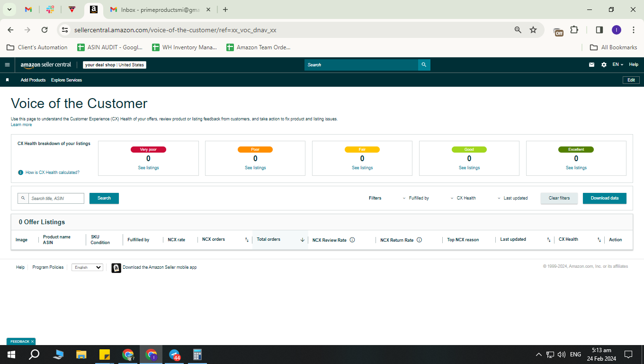
Task: Open See listings under Very poor
Action: click(x=148, y=168)
